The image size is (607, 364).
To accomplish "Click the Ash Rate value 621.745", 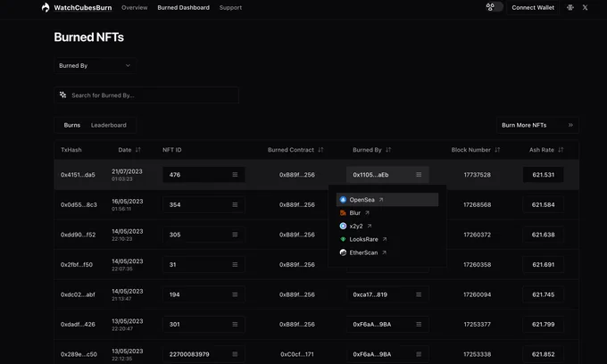I will pyautogui.click(x=543, y=294).
